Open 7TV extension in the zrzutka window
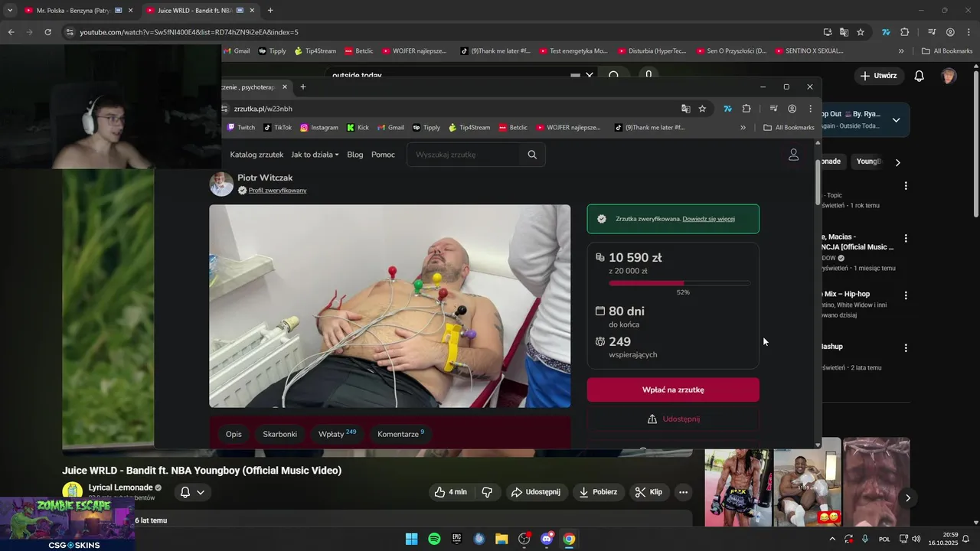 click(727, 109)
